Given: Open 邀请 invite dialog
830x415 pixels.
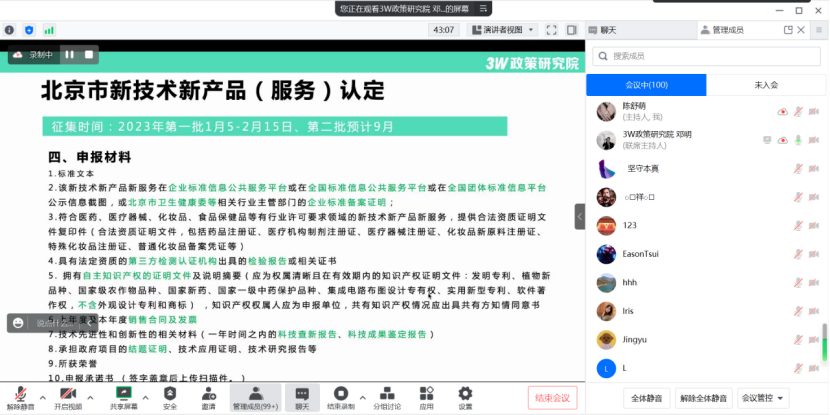Looking at the screenshot, I should [x=209, y=398].
